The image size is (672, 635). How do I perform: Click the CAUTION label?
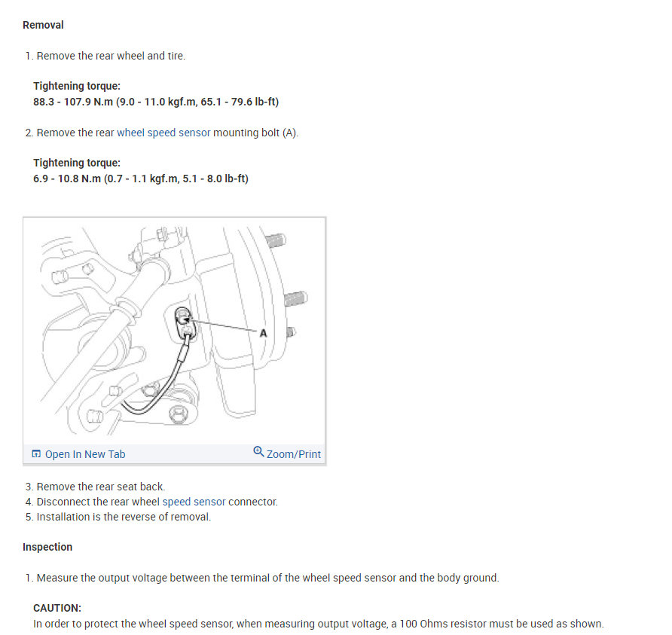pyautogui.click(x=57, y=608)
